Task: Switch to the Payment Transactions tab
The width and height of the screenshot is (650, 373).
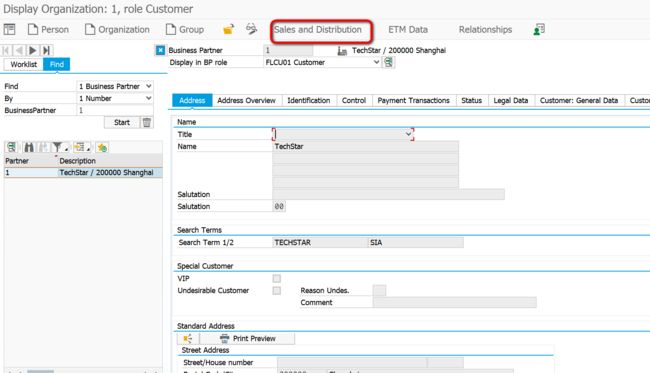Action: point(413,100)
